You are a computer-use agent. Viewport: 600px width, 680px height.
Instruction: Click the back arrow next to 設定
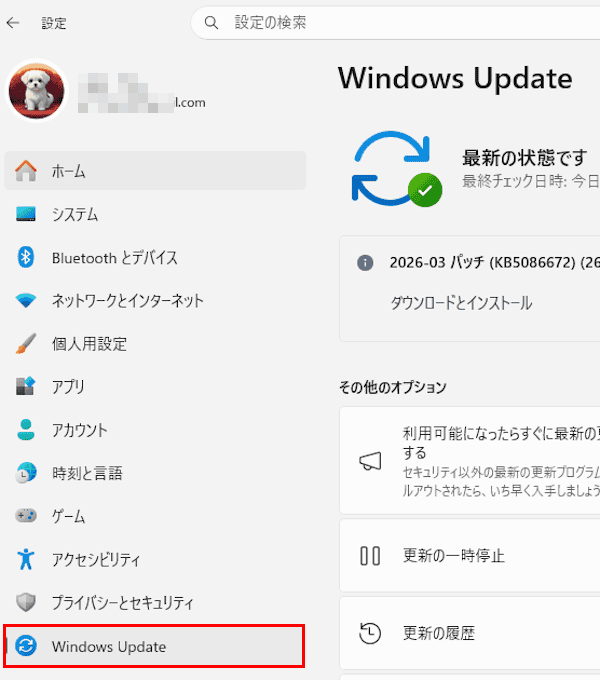(13, 23)
